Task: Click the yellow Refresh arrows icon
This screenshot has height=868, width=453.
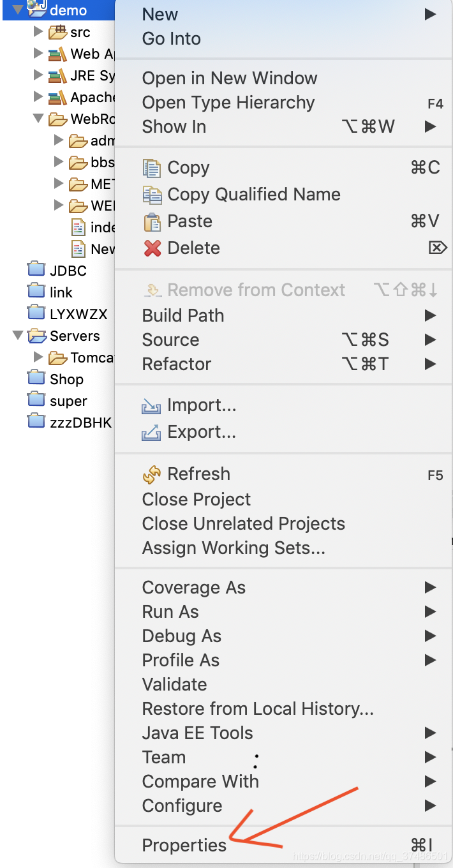Action: click(x=152, y=474)
